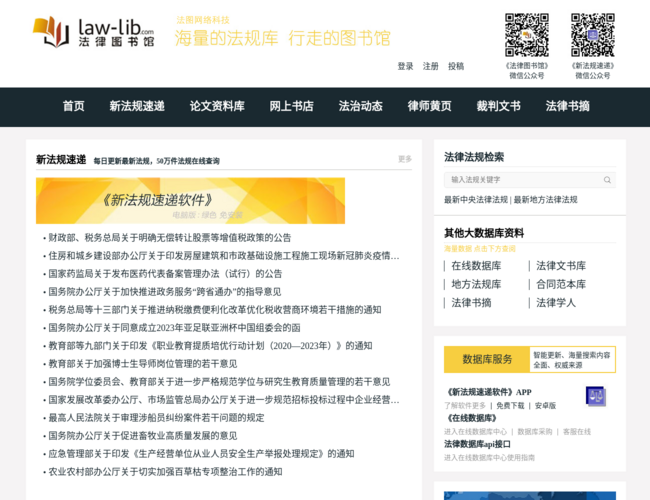Open the 新法规速递 WeChat QR code
650x500 pixels.
593,35
